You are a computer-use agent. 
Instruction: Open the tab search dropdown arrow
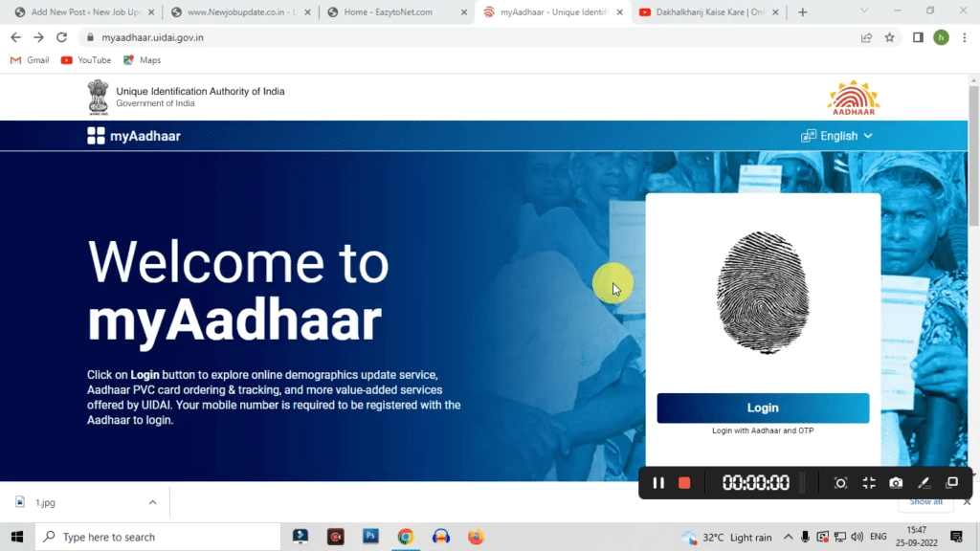(x=864, y=11)
